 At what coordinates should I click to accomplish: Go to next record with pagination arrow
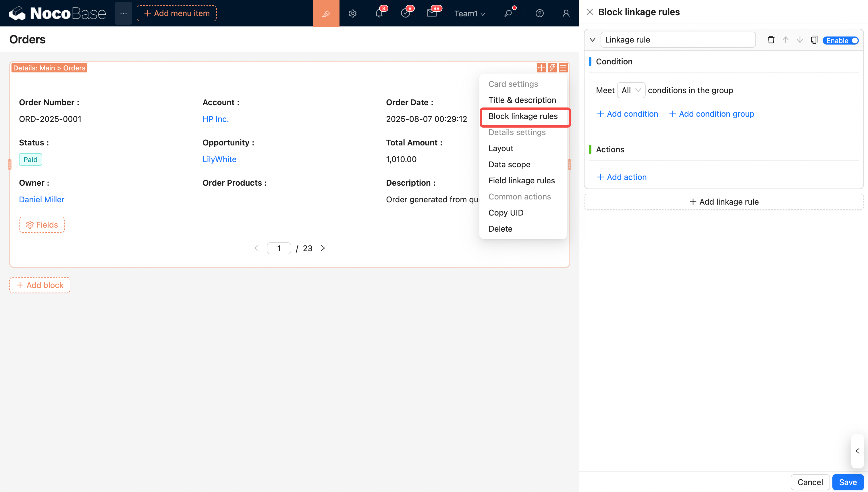pos(323,248)
